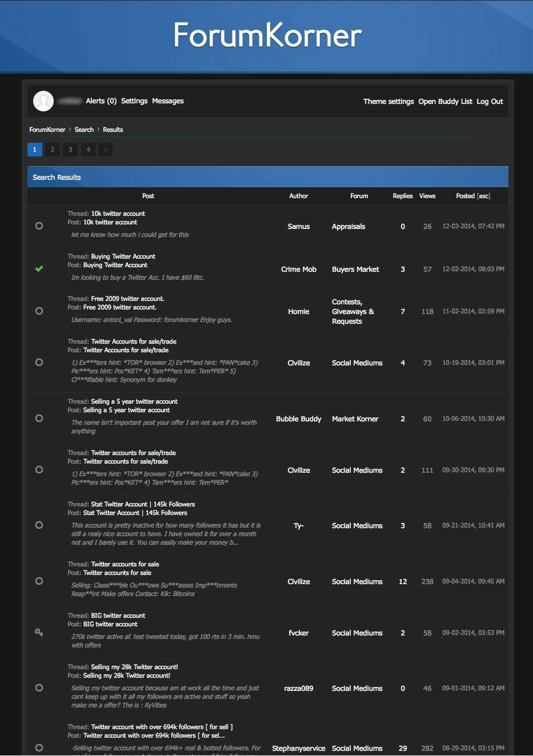Click status icon beside Free 2009 twitter account
This screenshot has width=533, height=756.
[x=39, y=311]
